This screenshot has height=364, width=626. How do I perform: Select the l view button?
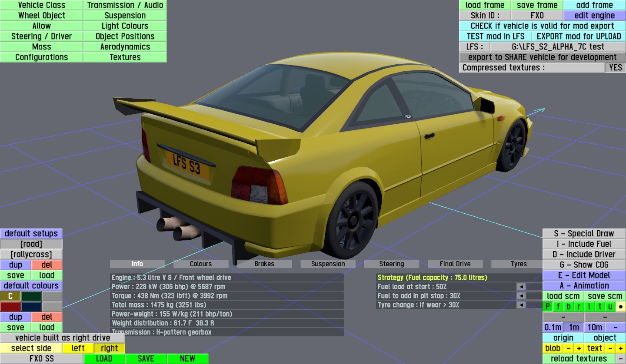[589, 307]
